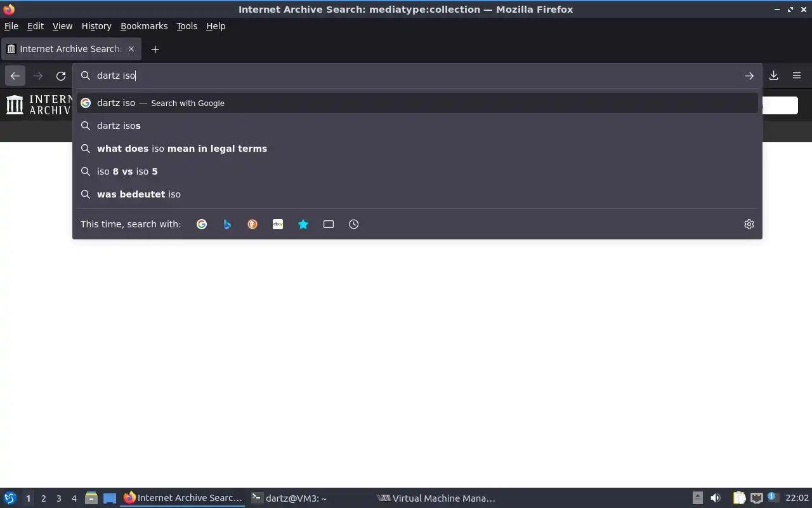Screen dimensions: 812x508
Task: Close the Internet Archive Search tab
Action: click(131, 49)
